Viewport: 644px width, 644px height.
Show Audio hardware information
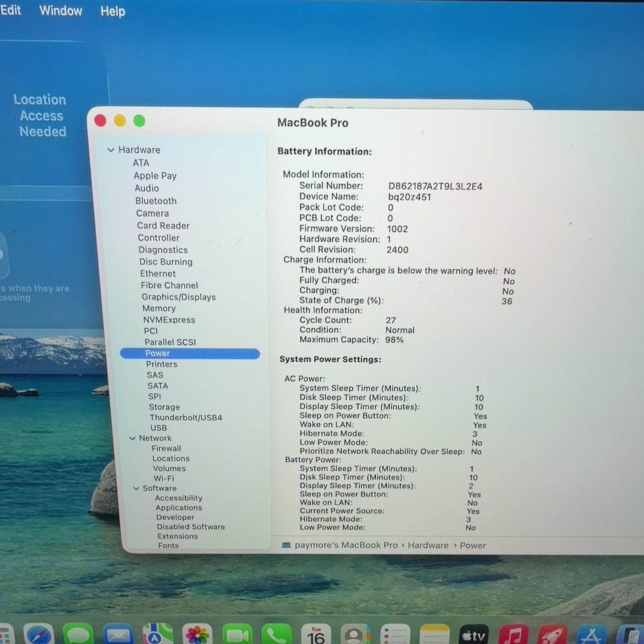tap(147, 188)
